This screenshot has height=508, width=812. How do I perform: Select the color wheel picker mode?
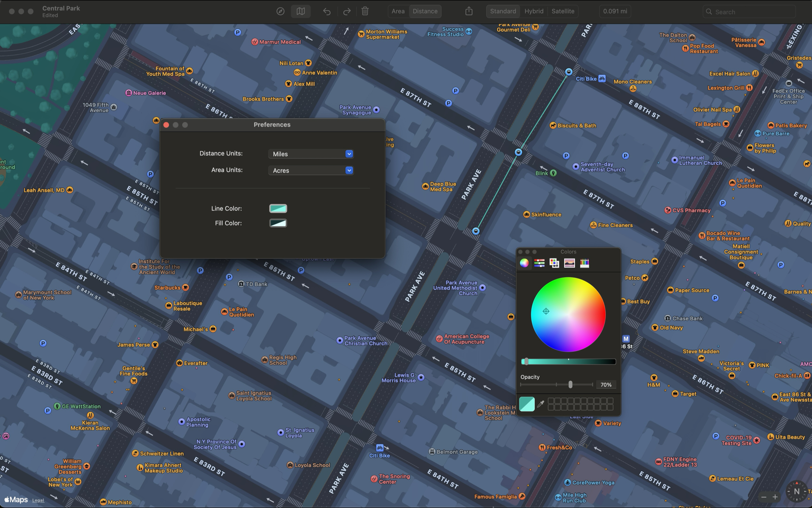click(524, 263)
